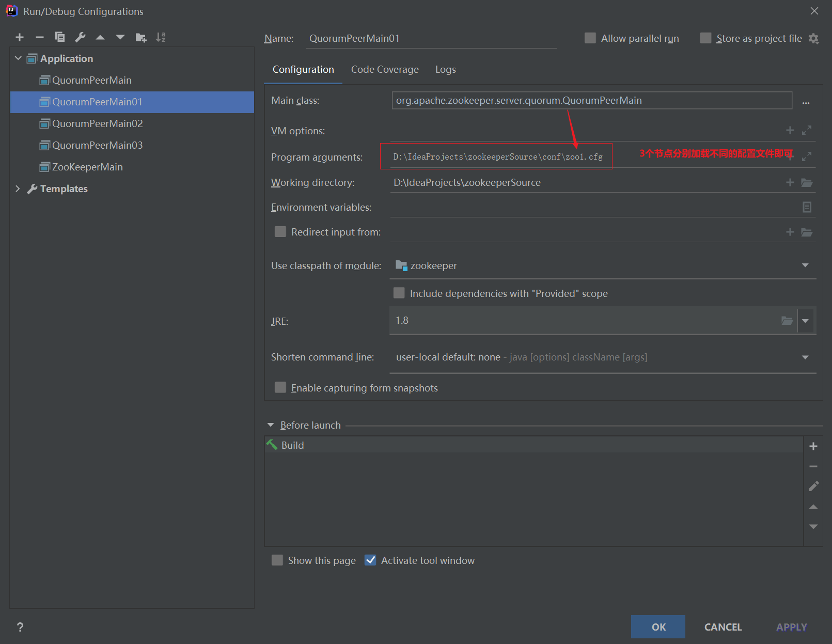
Task: Enable capturing form snapshots checkbox
Action: click(280, 387)
